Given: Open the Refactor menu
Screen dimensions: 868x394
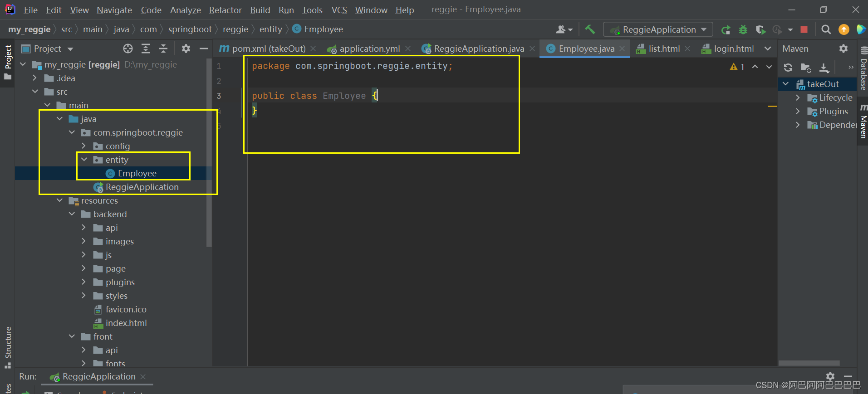Looking at the screenshot, I should [x=225, y=10].
